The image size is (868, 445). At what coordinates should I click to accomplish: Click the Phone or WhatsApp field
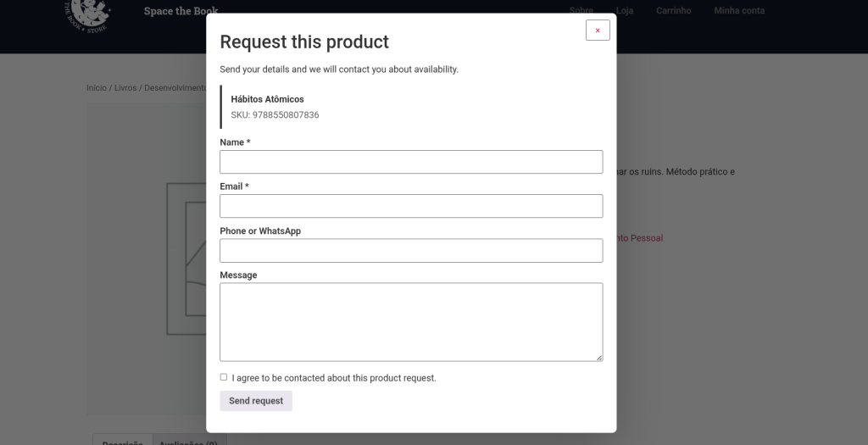pos(411,251)
